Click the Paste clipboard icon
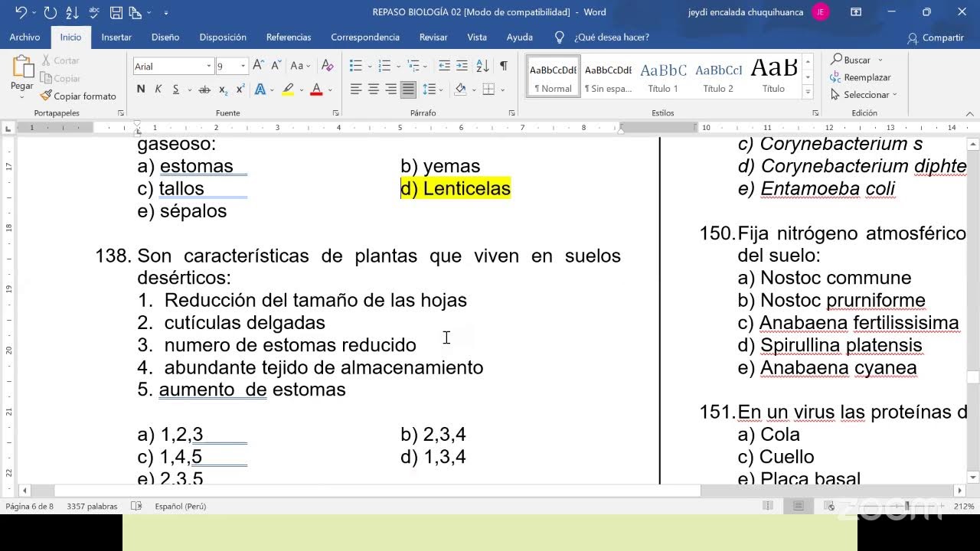Screen dimensions: 980x551 [22, 67]
